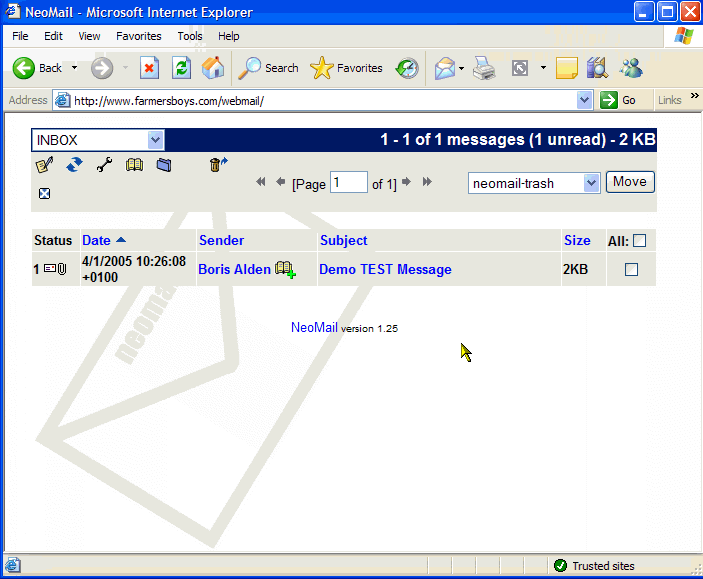This screenshot has height=579, width=703.
Task: Open the address bar history dropdown
Action: click(x=584, y=100)
